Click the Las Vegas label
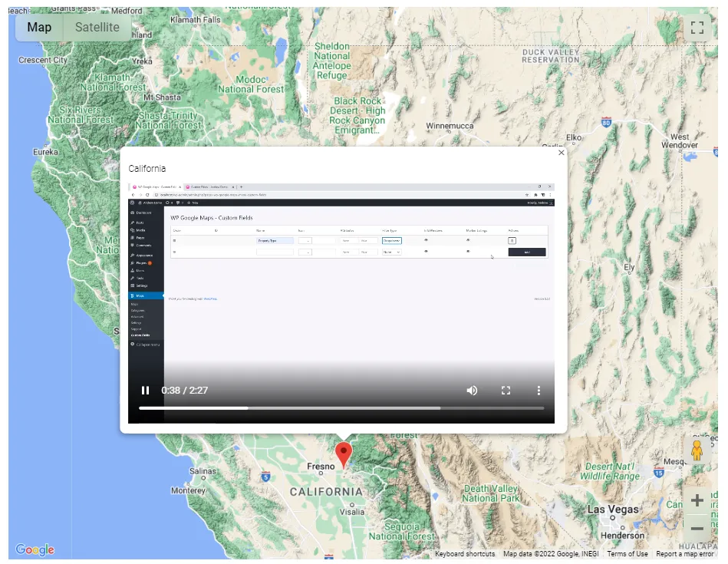Viewport: 728px width, 564px height. (x=613, y=510)
